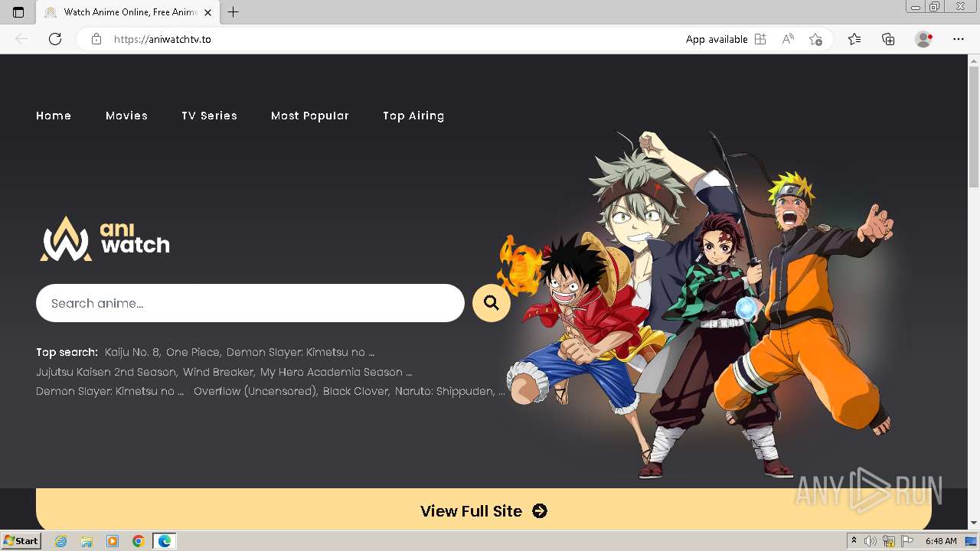Open top search Naruto: Shippuden
Screen dimensions: 980x551
(446, 391)
